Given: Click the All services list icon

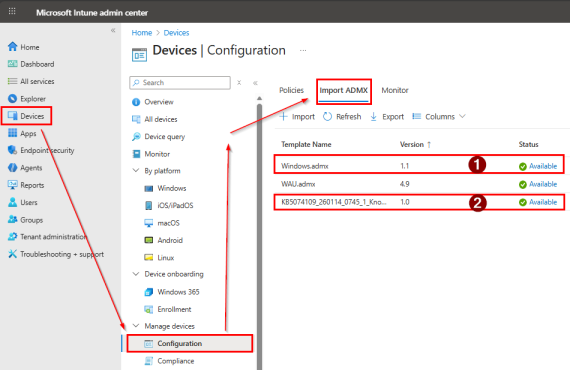Looking at the screenshot, I should 12,81.
